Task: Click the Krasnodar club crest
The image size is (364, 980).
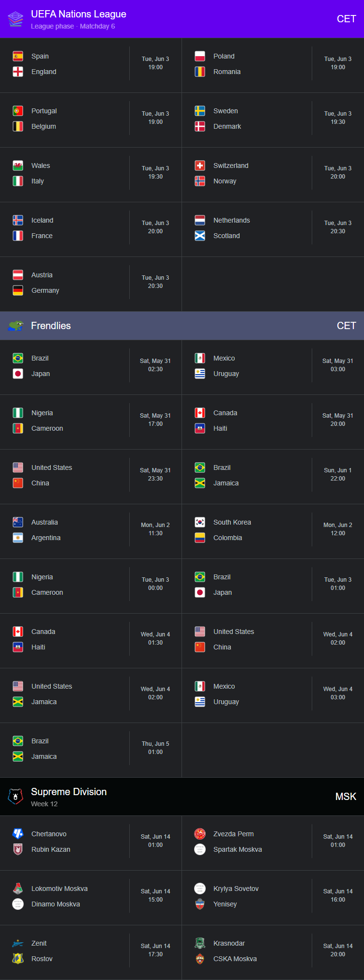Action: (x=200, y=943)
